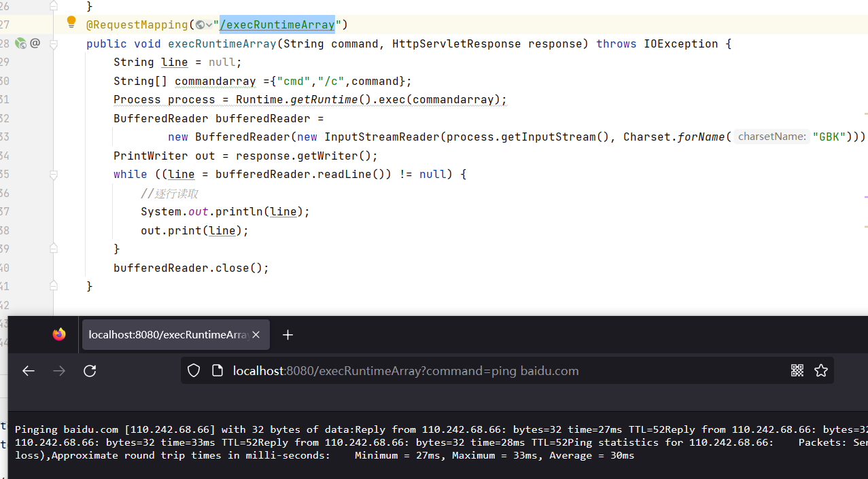
Task: Click the error stripe marker near line 38
Action: (x=866, y=226)
